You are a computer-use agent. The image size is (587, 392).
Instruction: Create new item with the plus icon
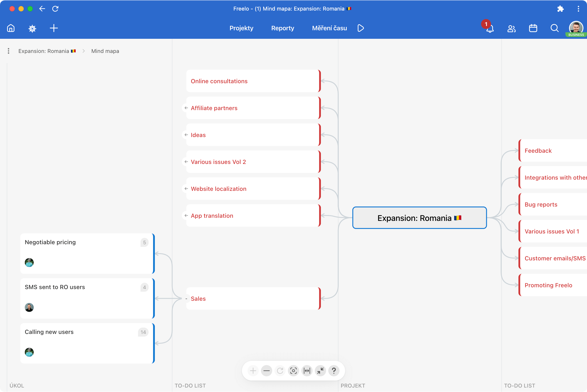54,28
